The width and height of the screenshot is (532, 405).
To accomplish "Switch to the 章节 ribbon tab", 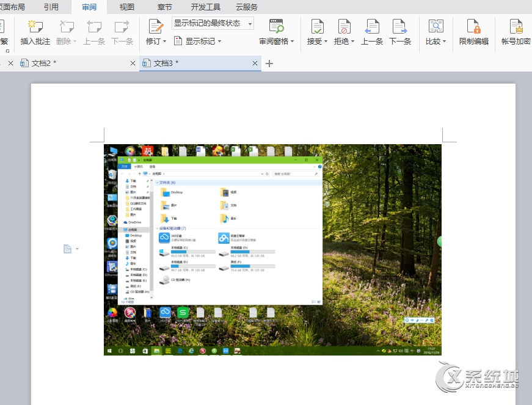I will 165,7.
